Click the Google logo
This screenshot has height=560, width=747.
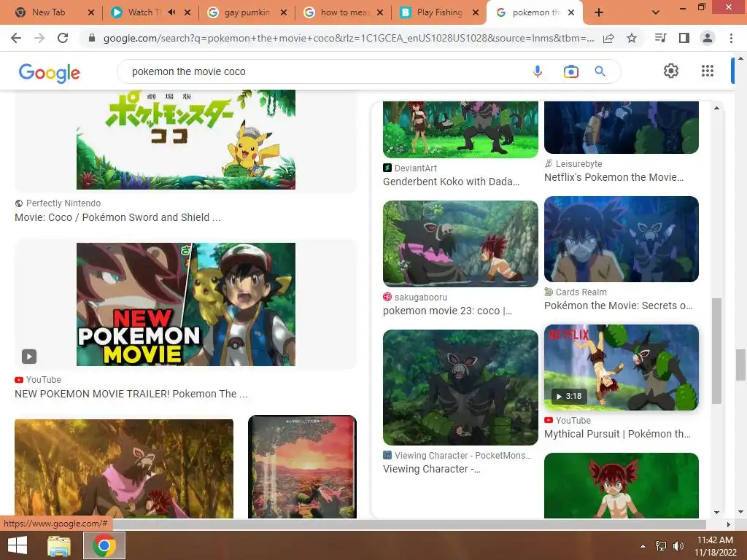click(x=50, y=72)
